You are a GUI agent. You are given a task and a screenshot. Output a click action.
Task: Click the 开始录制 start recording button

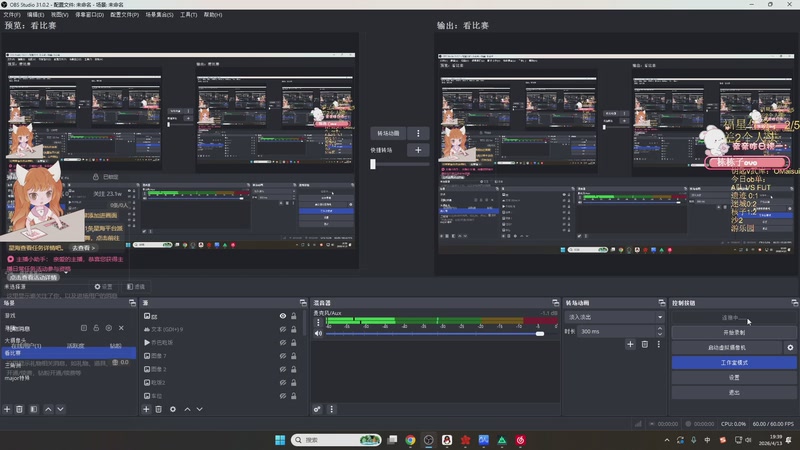734,332
